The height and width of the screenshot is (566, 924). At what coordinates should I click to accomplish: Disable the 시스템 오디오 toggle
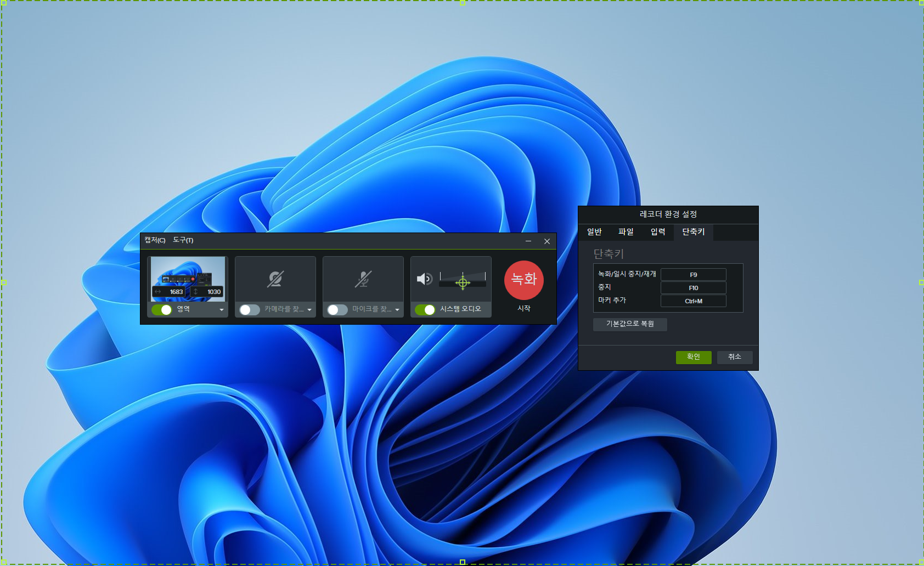(425, 310)
